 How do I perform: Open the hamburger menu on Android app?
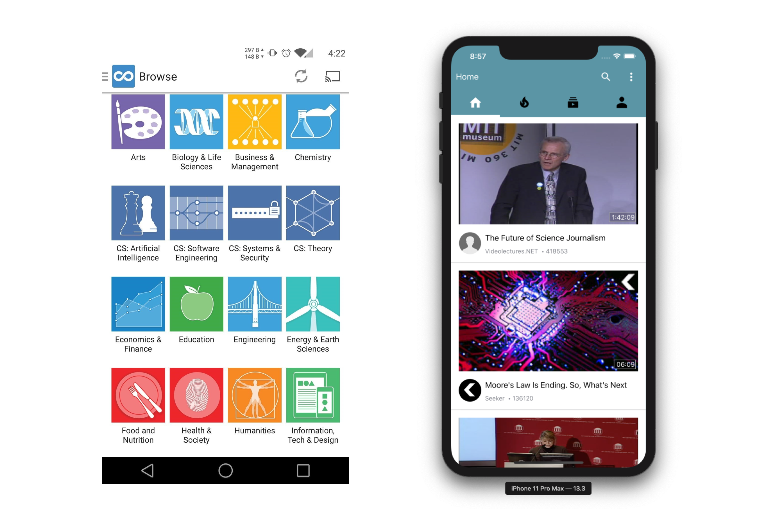(x=108, y=76)
